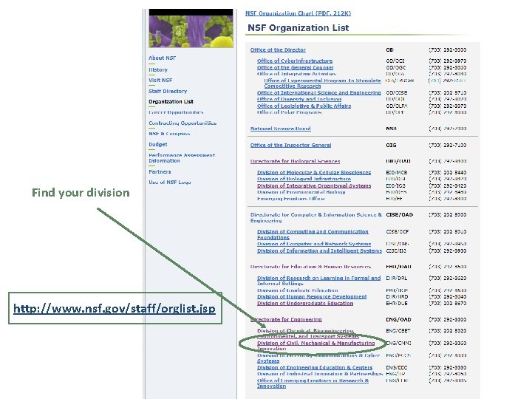Click the OD/OLPA abbreviation text
The height and width of the screenshot is (399, 532).
(x=397, y=106)
